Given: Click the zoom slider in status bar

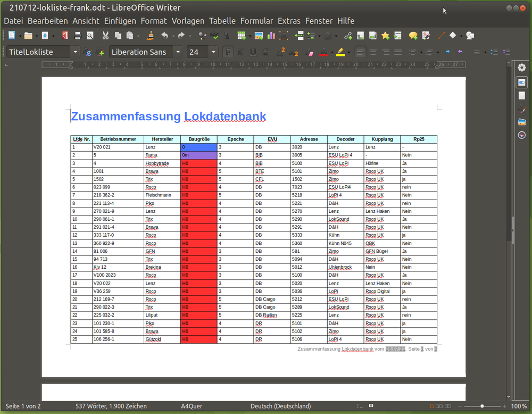Looking at the screenshot, I should pyautogui.click(x=482, y=406).
